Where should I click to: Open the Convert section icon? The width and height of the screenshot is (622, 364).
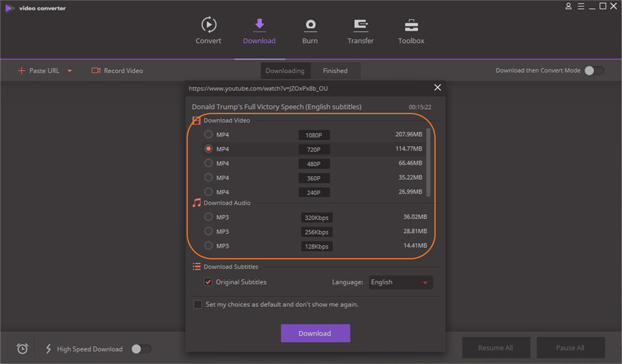click(209, 25)
